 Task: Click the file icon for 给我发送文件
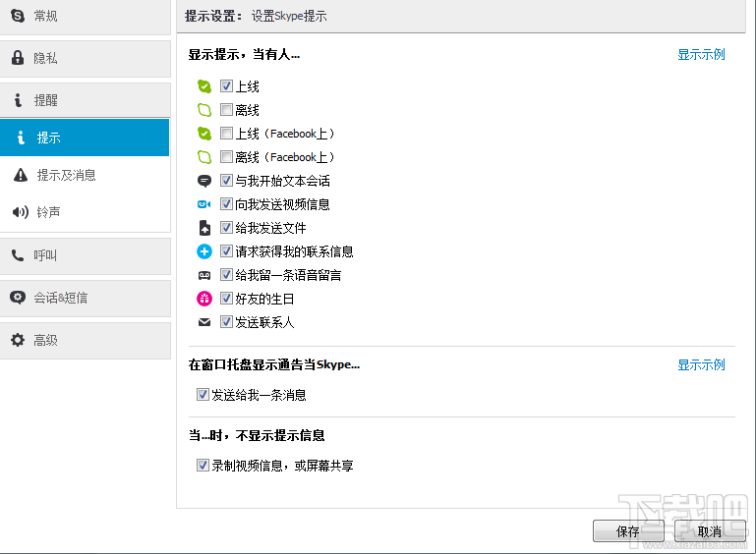pos(204,228)
